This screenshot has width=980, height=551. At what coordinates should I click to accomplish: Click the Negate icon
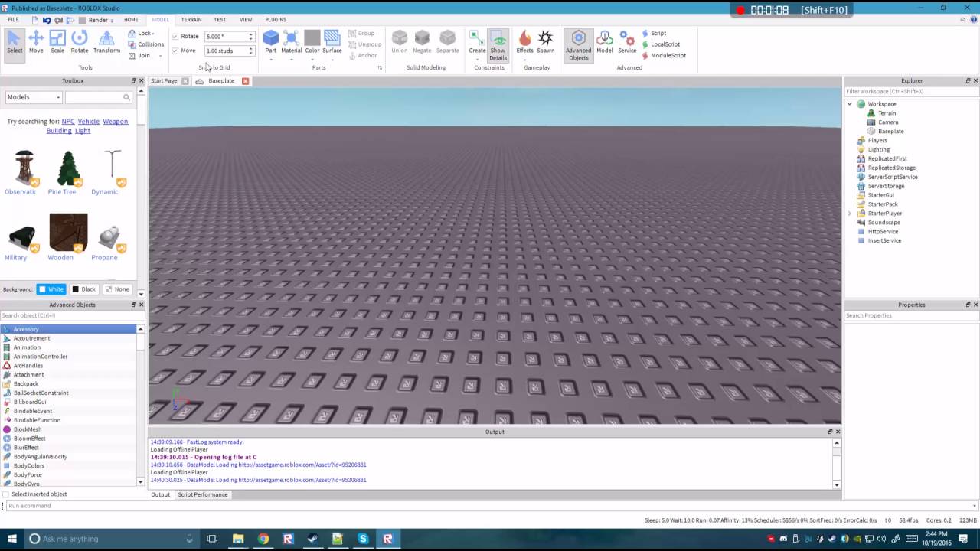coord(422,42)
